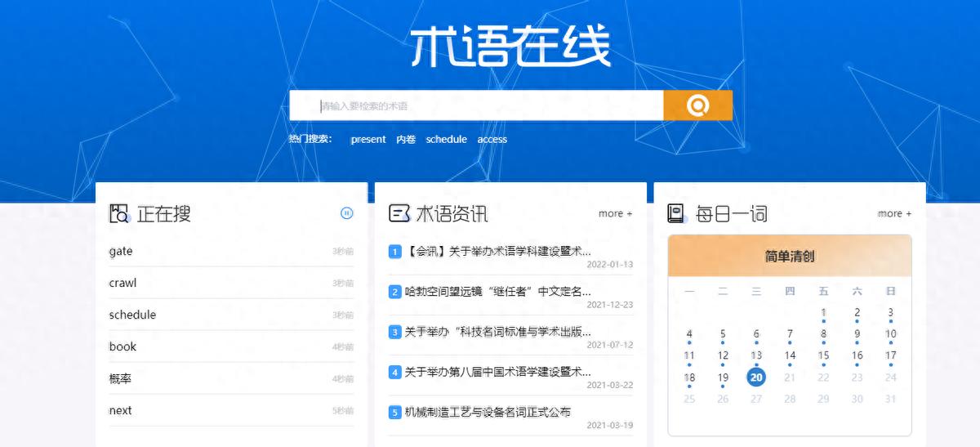The width and height of the screenshot is (980, 447).
Task: Click the number 1 badge in news list
Action: point(394,252)
